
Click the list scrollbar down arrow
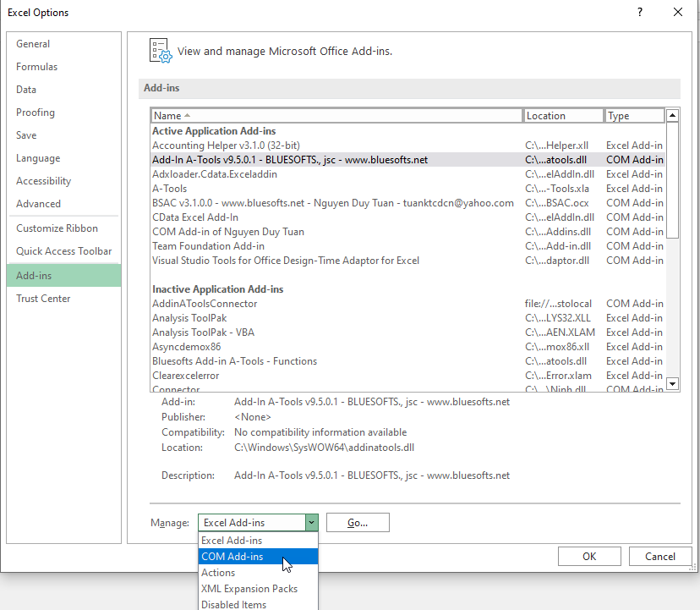[672, 383]
